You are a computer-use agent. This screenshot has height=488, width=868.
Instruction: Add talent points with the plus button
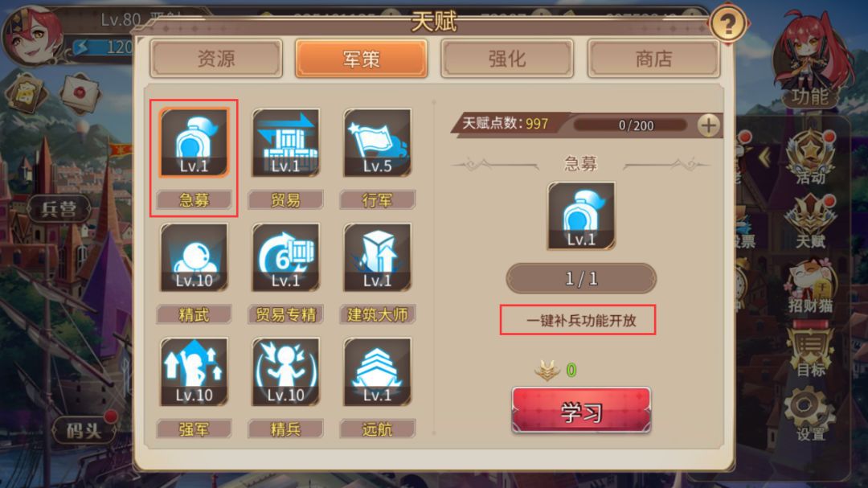pos(708,125)
